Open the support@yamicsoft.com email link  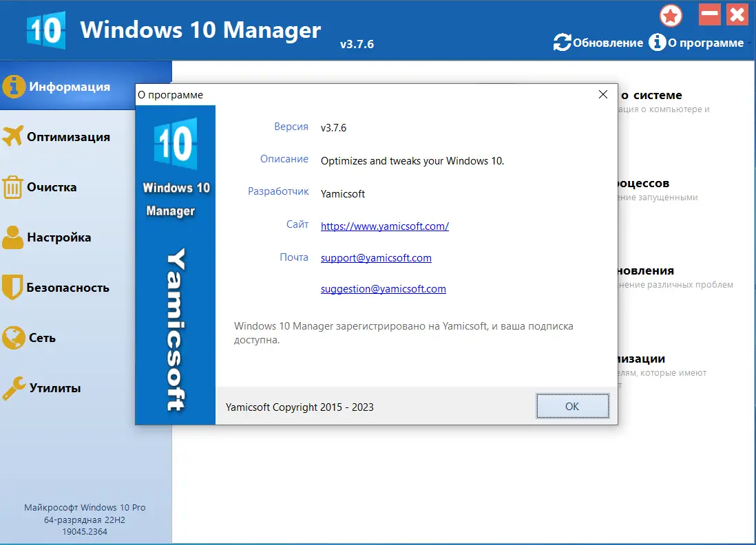point(376,257)
